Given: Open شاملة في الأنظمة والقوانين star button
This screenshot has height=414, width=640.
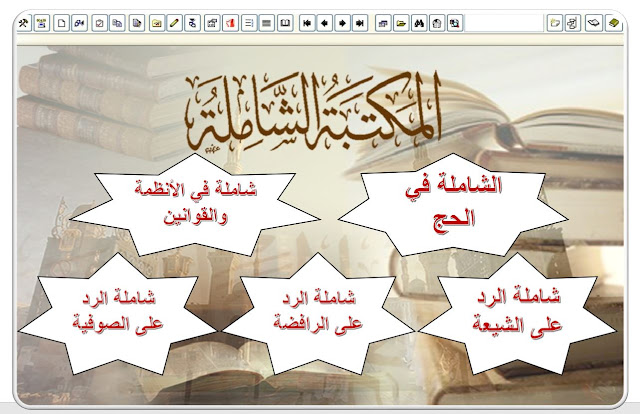Looking at the screenshot, I should 196,204.
